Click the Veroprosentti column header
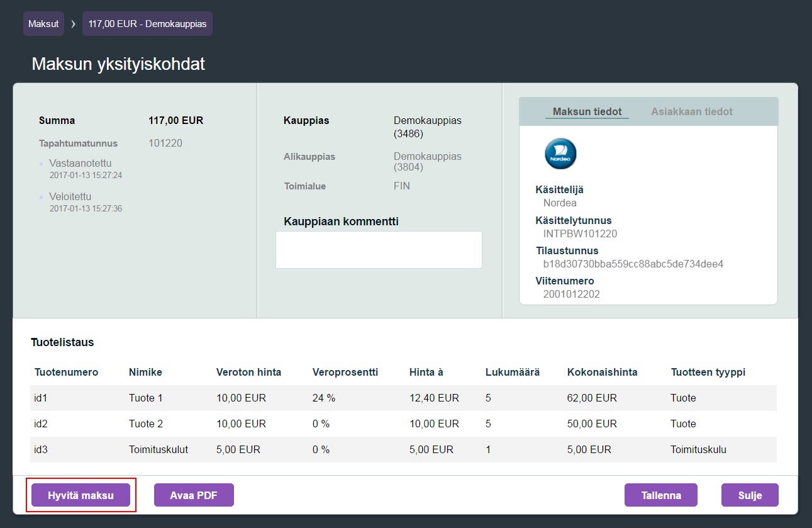The width and height of the screenshot is (812, 528). 345,373
